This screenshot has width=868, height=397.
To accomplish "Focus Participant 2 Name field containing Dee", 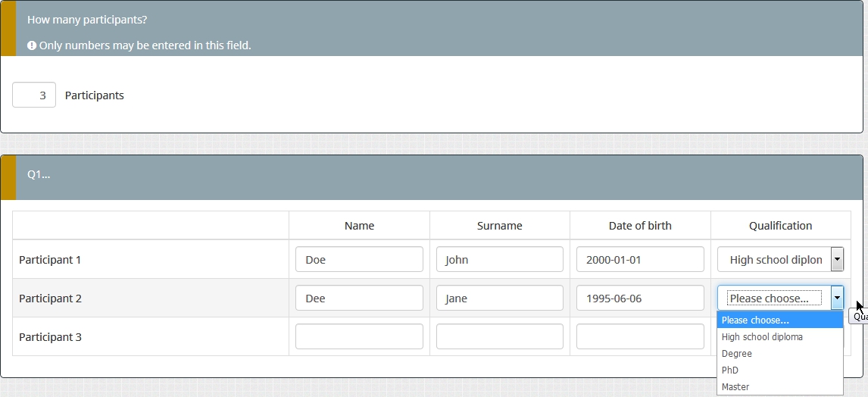I will [359, 299].
